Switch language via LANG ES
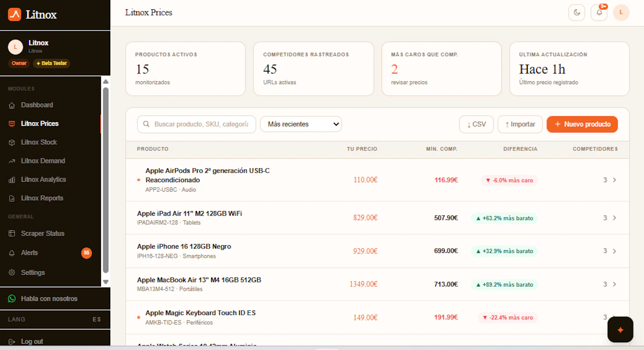 pyautogui.click(x=55, y=319)
